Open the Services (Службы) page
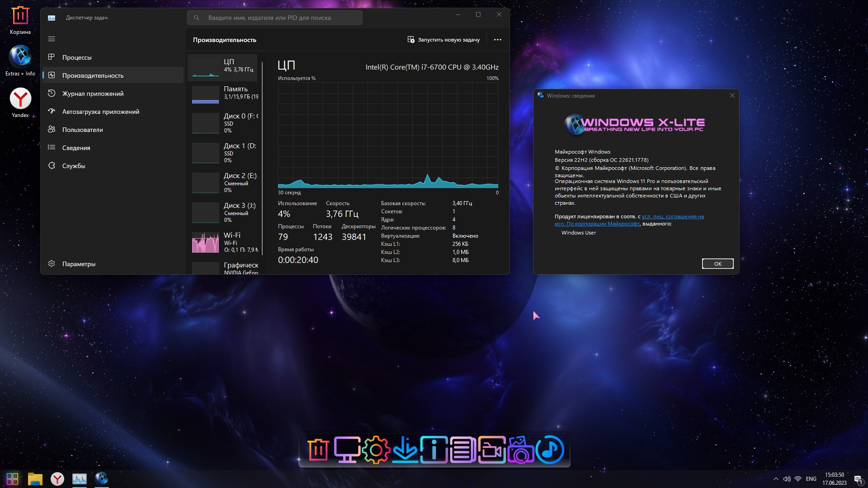Screen dimensions: 868x488 click(x=74, y=166)
